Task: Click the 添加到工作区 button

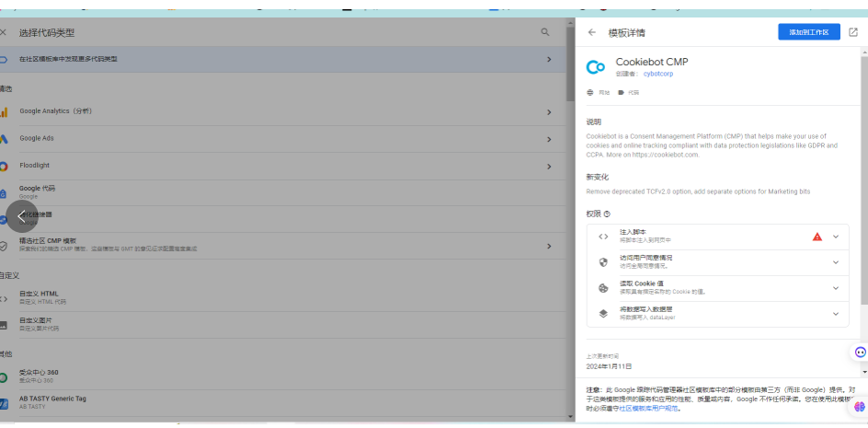Action: coord(809,32)
